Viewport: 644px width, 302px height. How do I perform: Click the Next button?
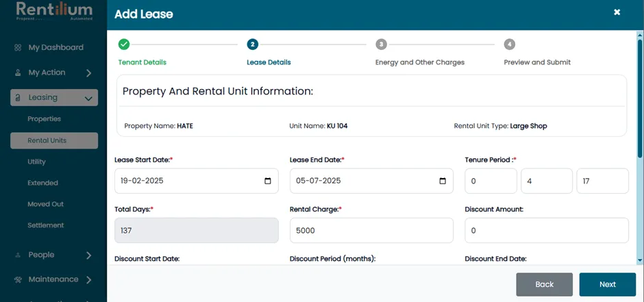tap(608, 284)
